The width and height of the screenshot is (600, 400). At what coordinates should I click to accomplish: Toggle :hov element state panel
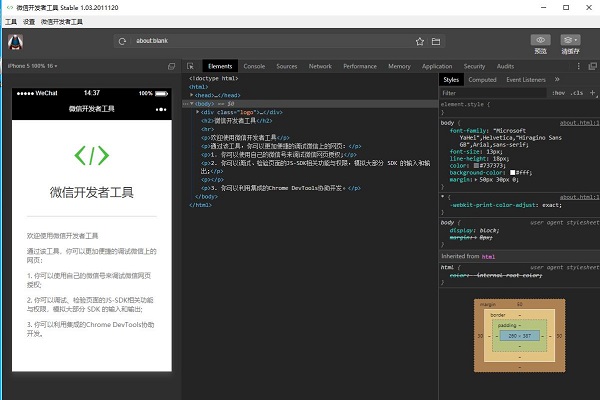559,93
